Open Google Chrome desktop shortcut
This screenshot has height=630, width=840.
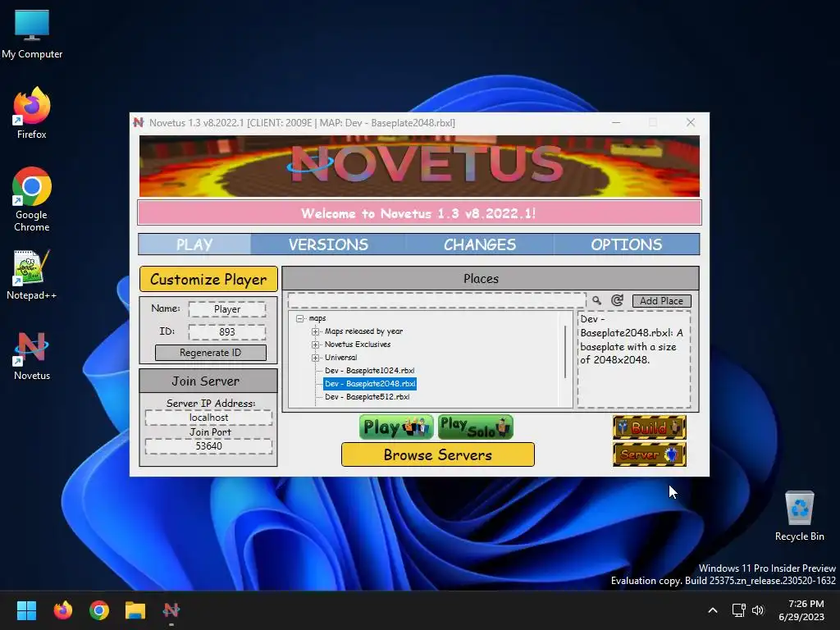click(x=32, y=199)
